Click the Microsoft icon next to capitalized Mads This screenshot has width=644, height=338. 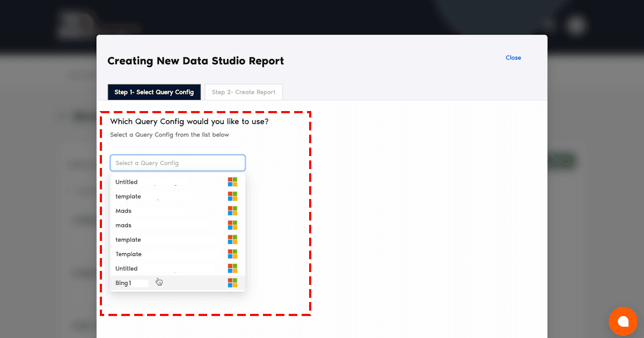point(232,211)
